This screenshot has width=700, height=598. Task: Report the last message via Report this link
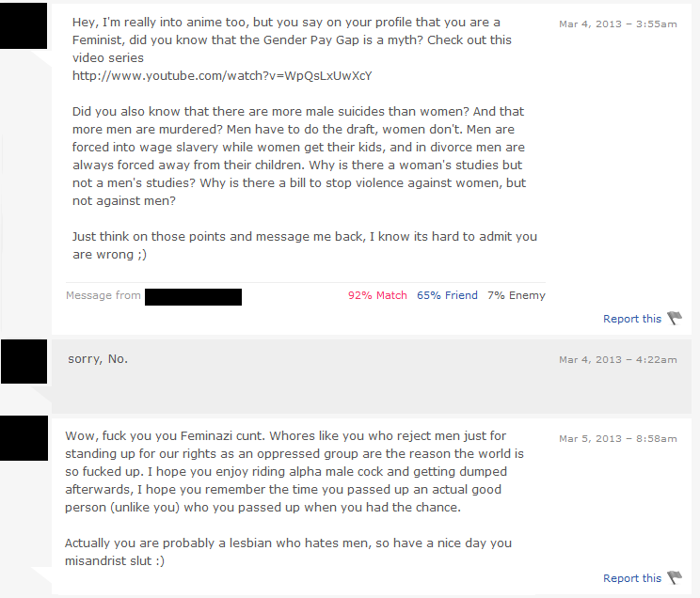tap(632, 578)
